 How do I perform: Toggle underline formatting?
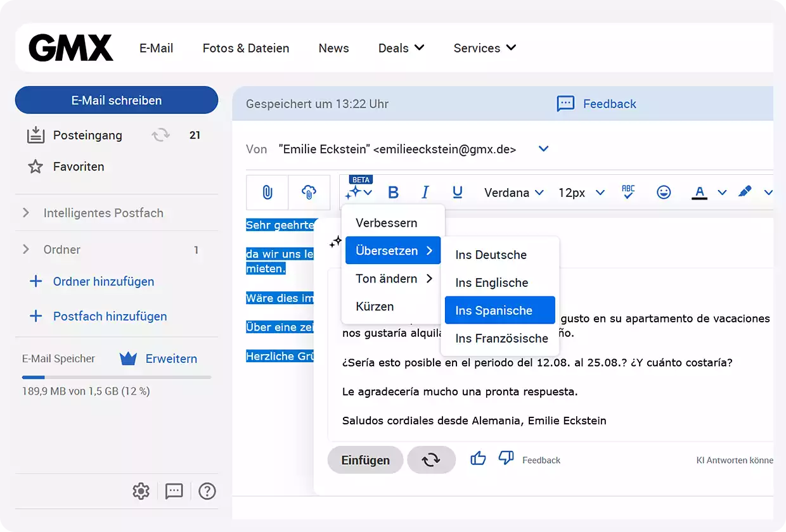(x=458, y=193)
